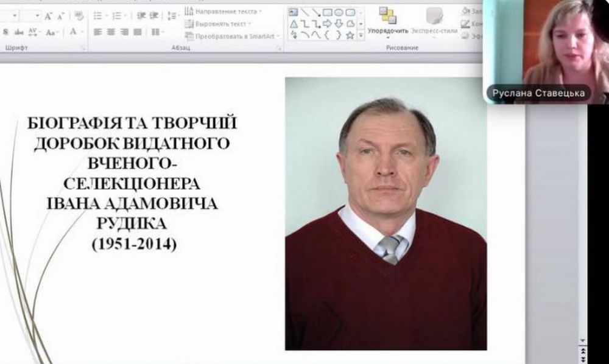Click the portrait photo on the slide

point(385,213)
